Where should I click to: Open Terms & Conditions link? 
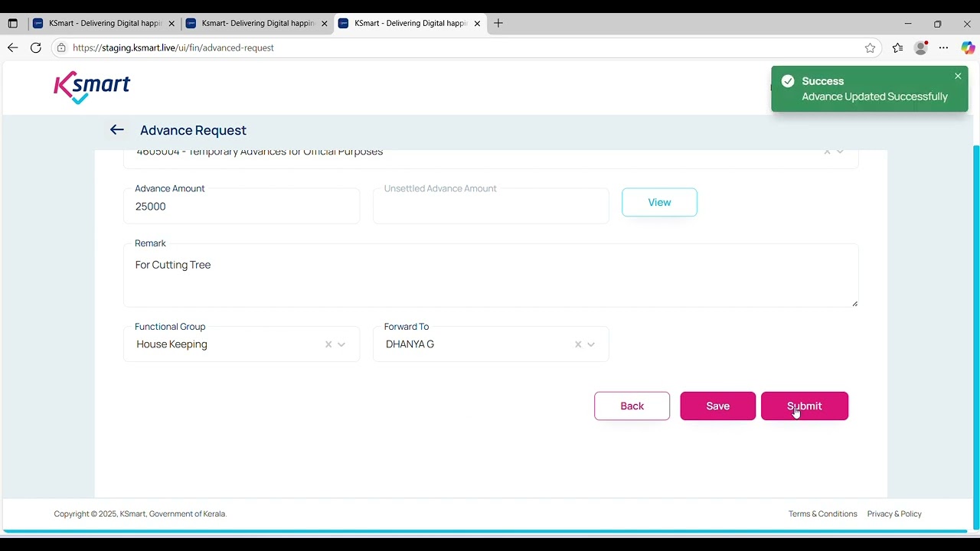823,514
